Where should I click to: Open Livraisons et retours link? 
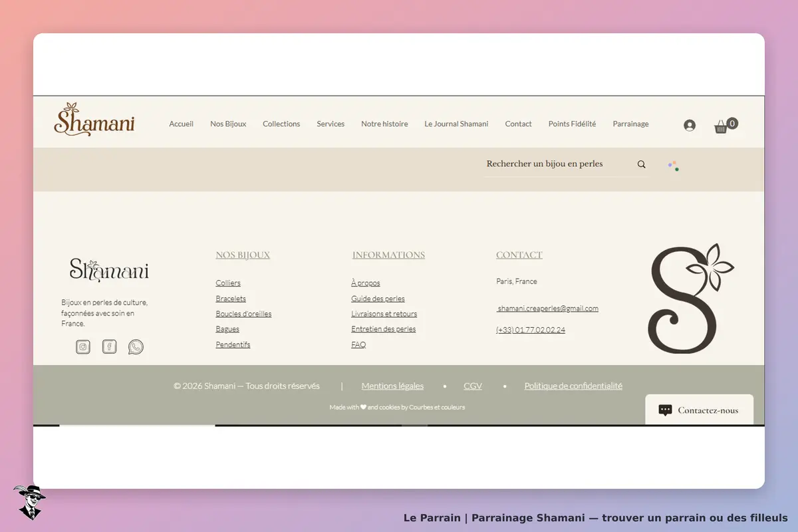coord(384,314)
